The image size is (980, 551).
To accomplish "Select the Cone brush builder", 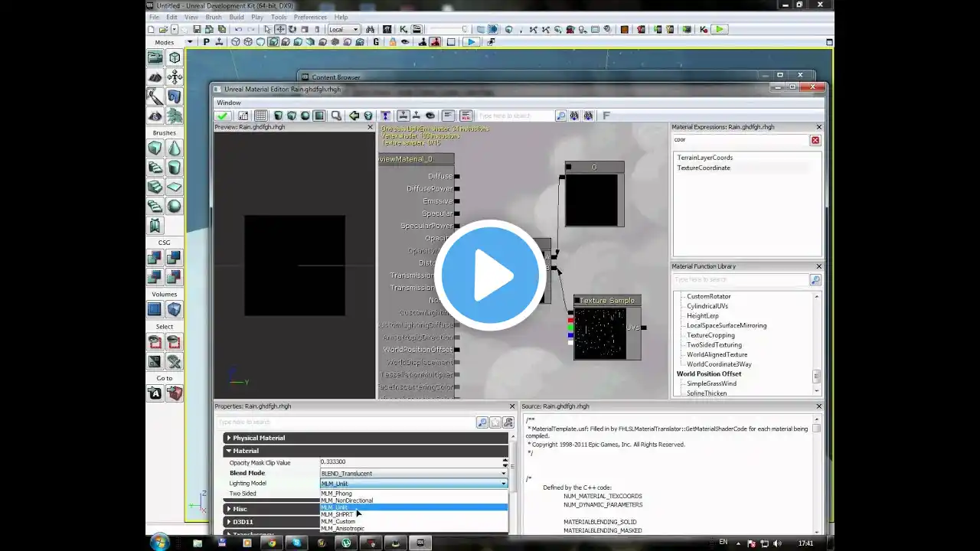I will tap(175, 148).
